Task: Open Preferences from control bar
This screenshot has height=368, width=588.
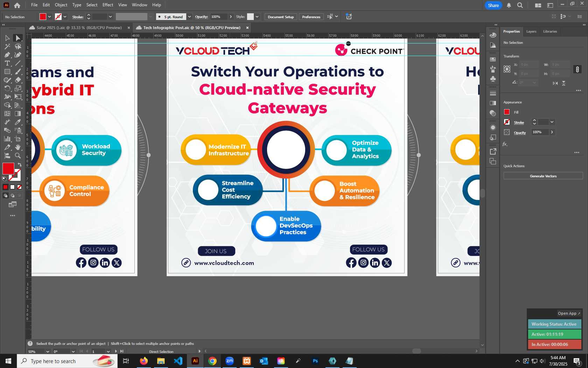Action: coord(311,17)
